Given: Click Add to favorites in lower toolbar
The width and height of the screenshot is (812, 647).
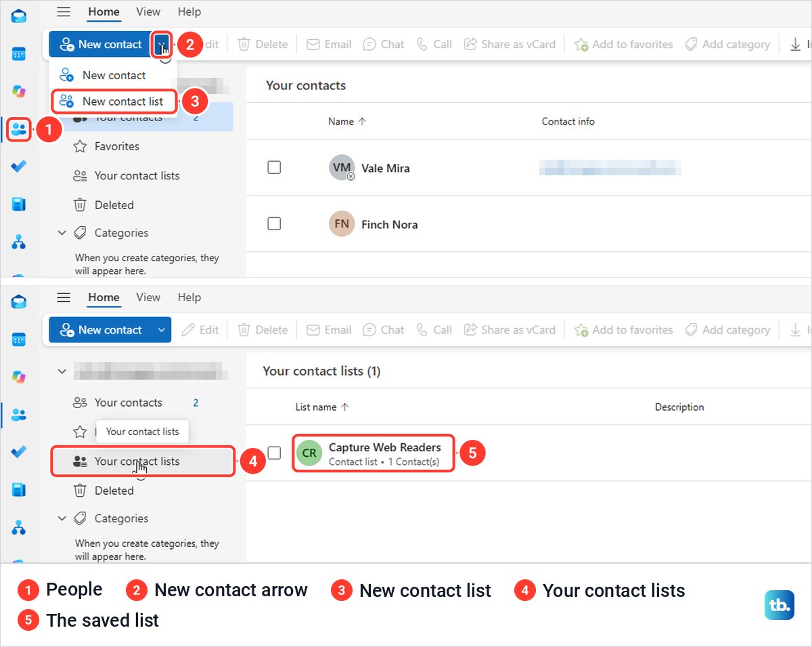Looking at the screenshot, I should click(623, 330).
